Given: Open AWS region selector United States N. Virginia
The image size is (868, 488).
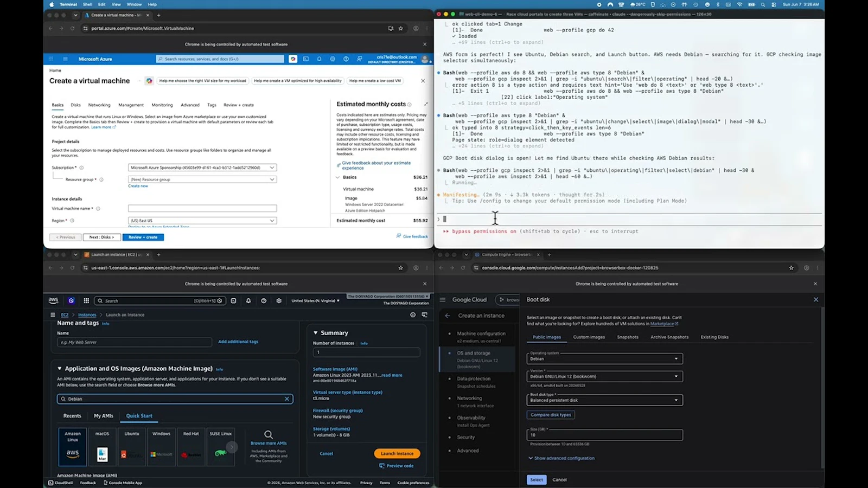Looking at the screenshot, I should 315,300.
